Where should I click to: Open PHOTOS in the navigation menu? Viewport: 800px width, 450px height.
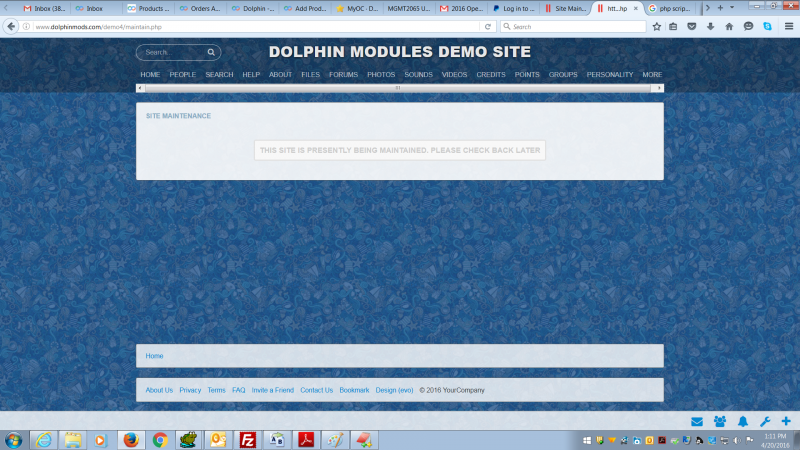381,74
